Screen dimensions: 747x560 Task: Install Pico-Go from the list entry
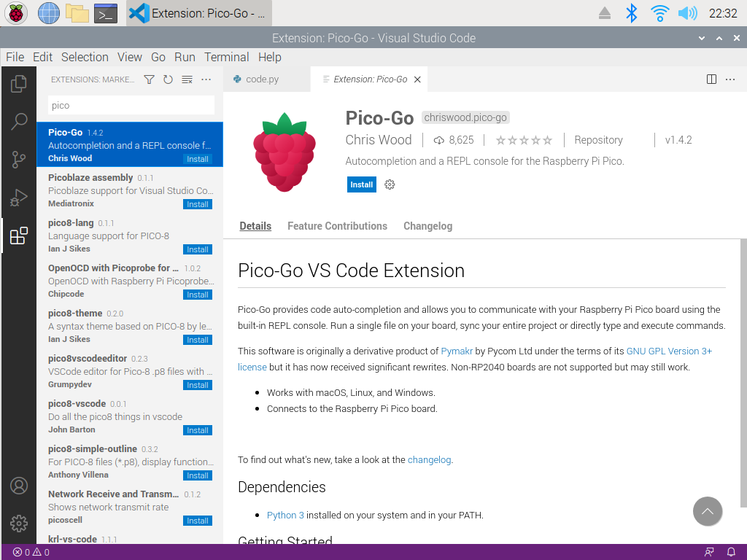point(198,159)
